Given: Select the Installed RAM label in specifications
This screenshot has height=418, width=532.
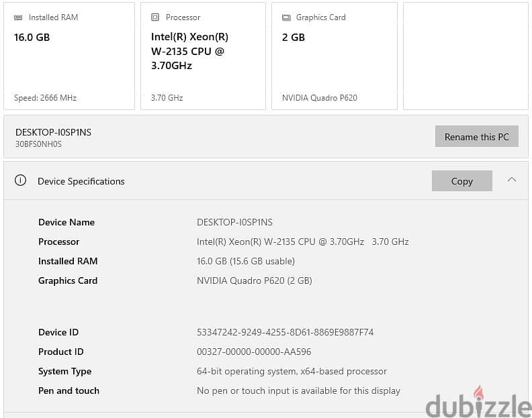Looking at the screenshot, I should pyautogui.click(x=68, y=261).
